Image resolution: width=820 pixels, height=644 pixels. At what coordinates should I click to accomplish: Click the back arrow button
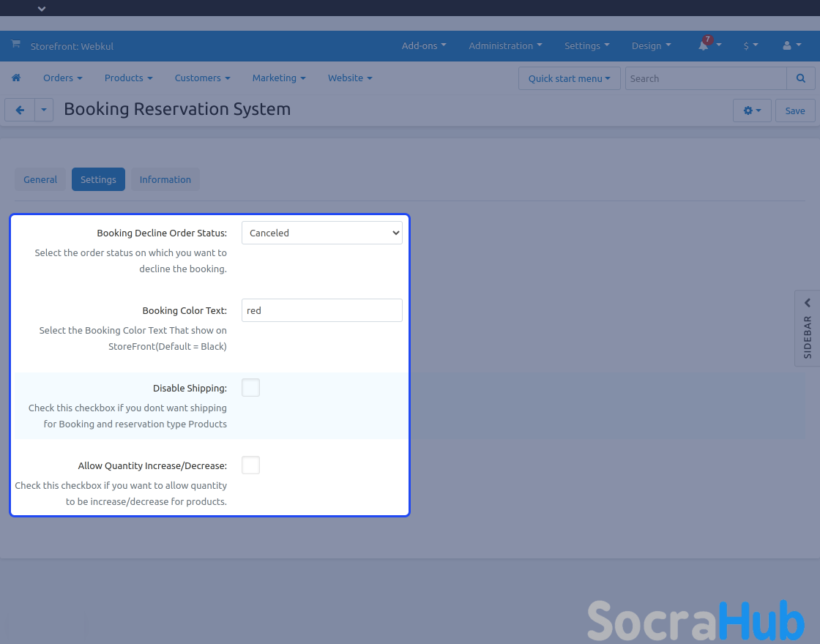point(20,111)
